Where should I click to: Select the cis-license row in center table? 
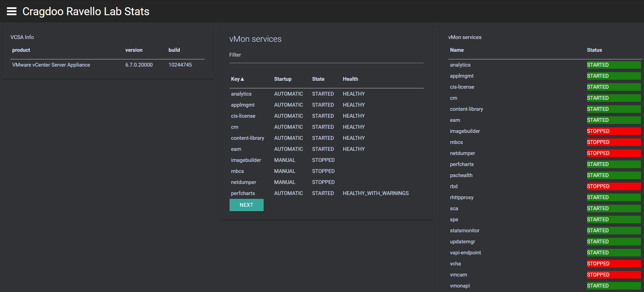(326, 116)
